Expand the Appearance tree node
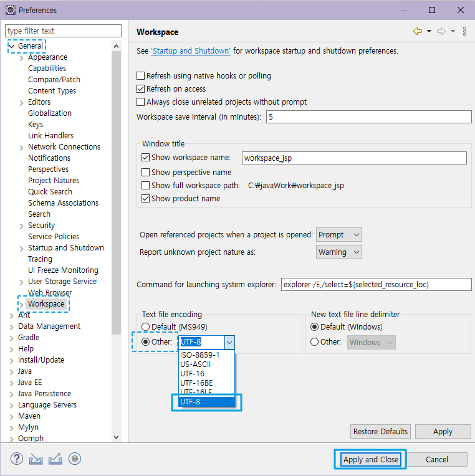Screen dimensions: 475x476 pos(22,58)
